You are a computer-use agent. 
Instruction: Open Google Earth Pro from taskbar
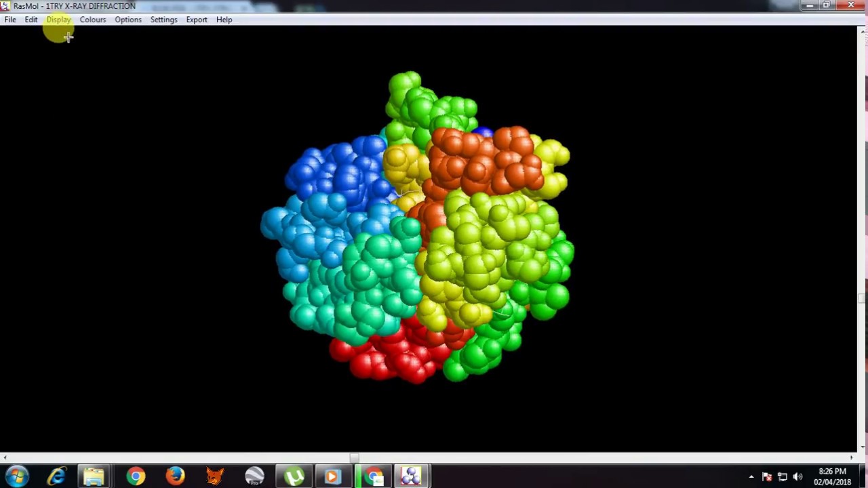click(x=254, y=476)
